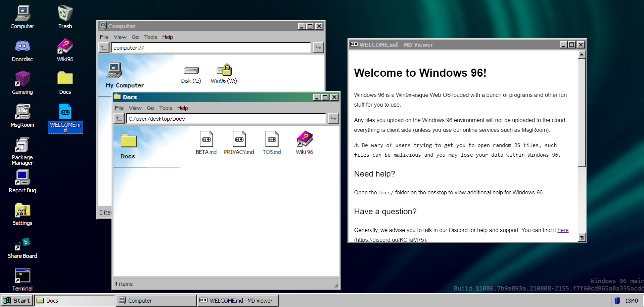Screen dimensions: 644x307
Task: Open the Go menu in Computer window
Action: pos(135,37)
